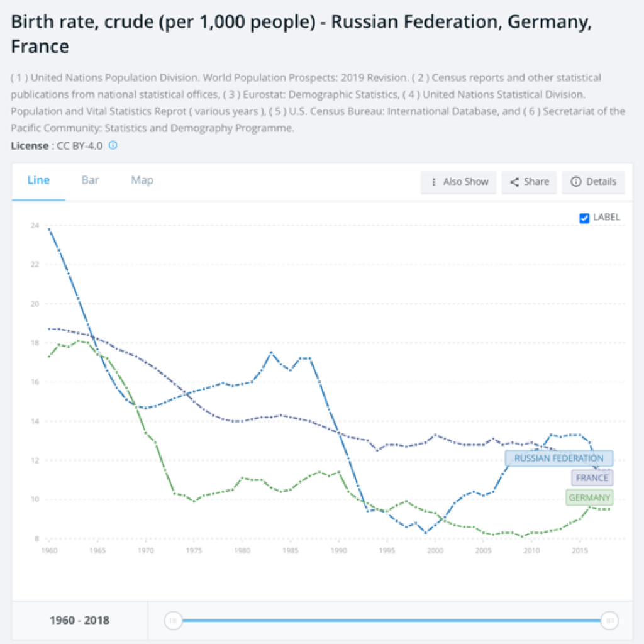Click the middle of the year range track

[391, 621]
